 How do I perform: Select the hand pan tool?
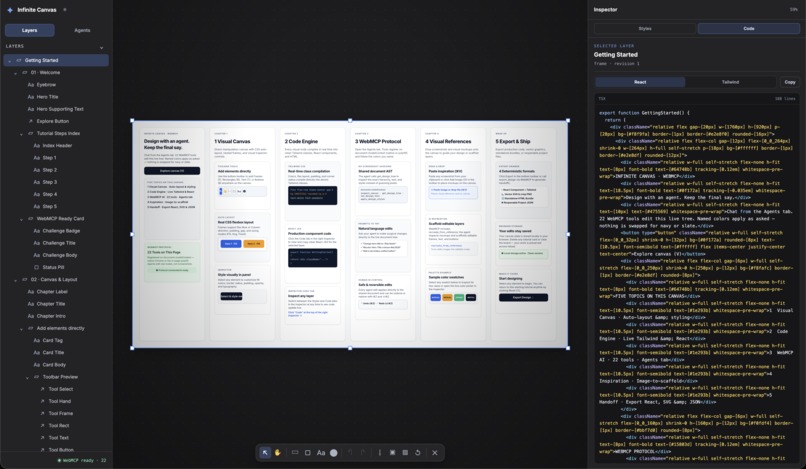click(278, 453)
